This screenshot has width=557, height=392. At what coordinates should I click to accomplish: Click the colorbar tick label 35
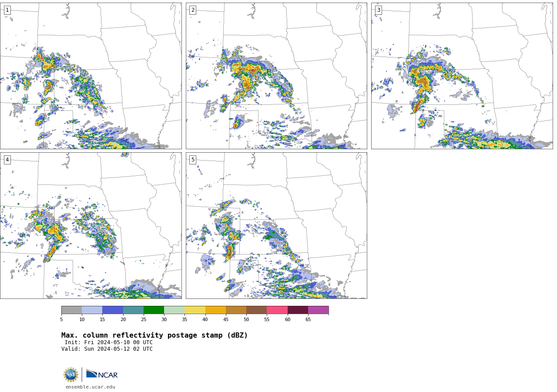[x=185, y=320]
